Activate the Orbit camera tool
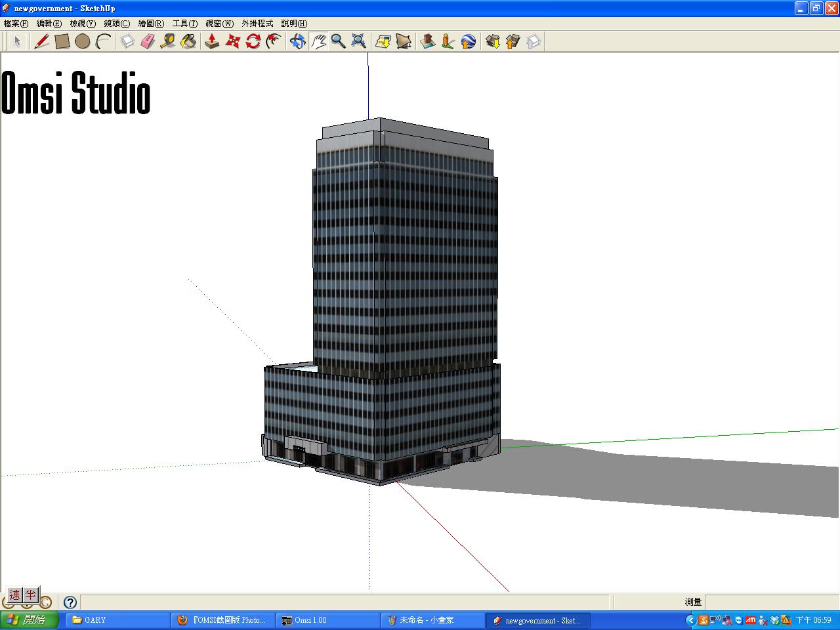840x630 pixels. (297, 41)
